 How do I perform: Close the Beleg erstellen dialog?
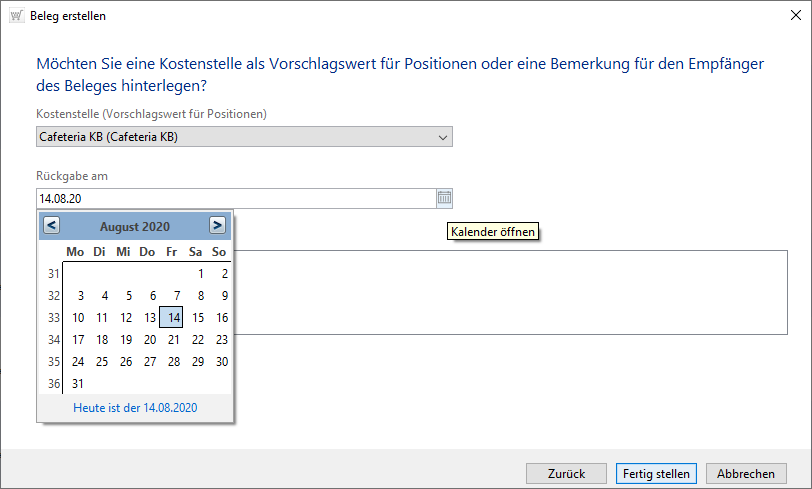(x=787, y=16)
